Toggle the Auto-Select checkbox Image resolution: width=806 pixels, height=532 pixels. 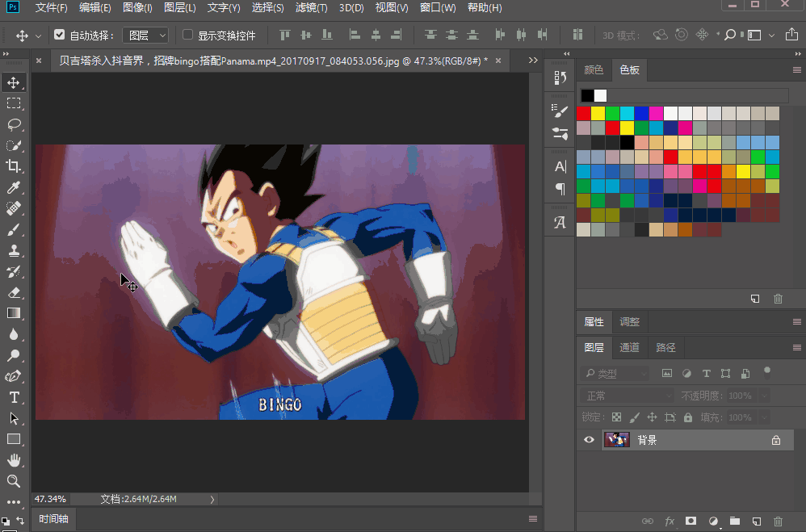[59, 35]
